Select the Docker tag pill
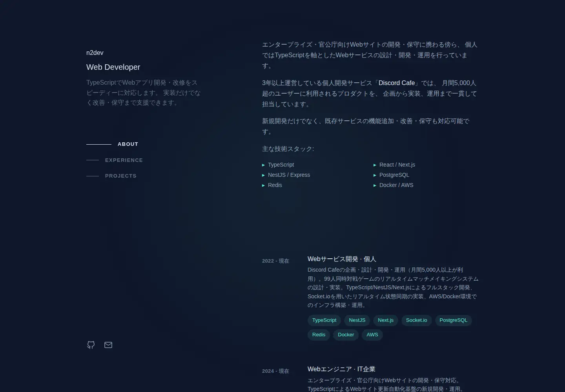Viewport: 565px width, 392px height. 346,335
